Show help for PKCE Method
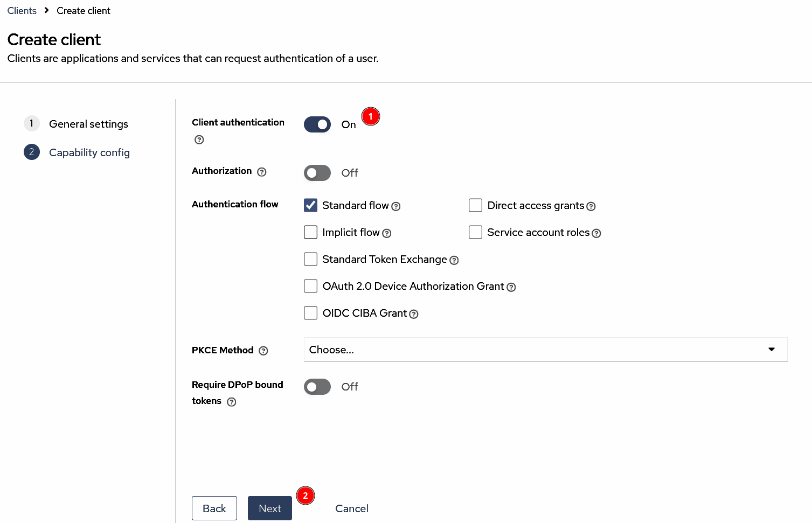The width and height of the screenshot is (812, 523). pos(263,351)
